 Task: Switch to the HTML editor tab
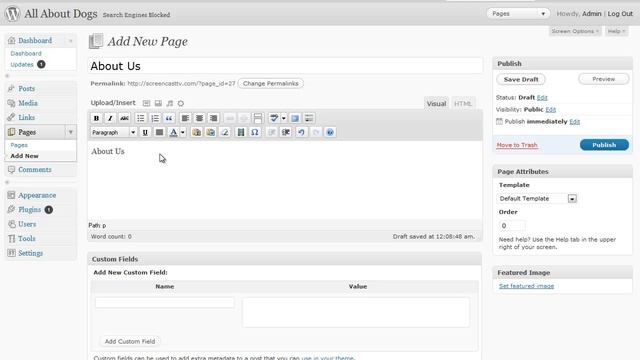click(x=463, y=104)
